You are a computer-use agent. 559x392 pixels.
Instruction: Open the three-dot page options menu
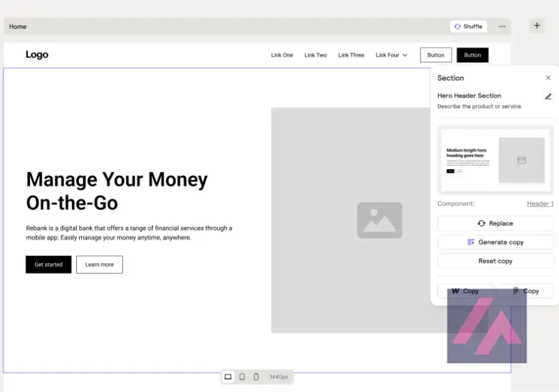pyautogui.click(x=502, y=27)
